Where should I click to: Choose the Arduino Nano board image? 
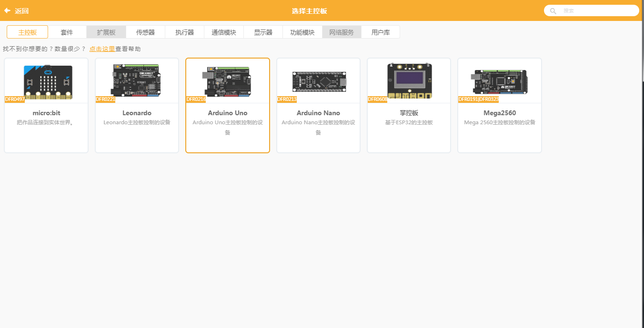tap(319, 82)
